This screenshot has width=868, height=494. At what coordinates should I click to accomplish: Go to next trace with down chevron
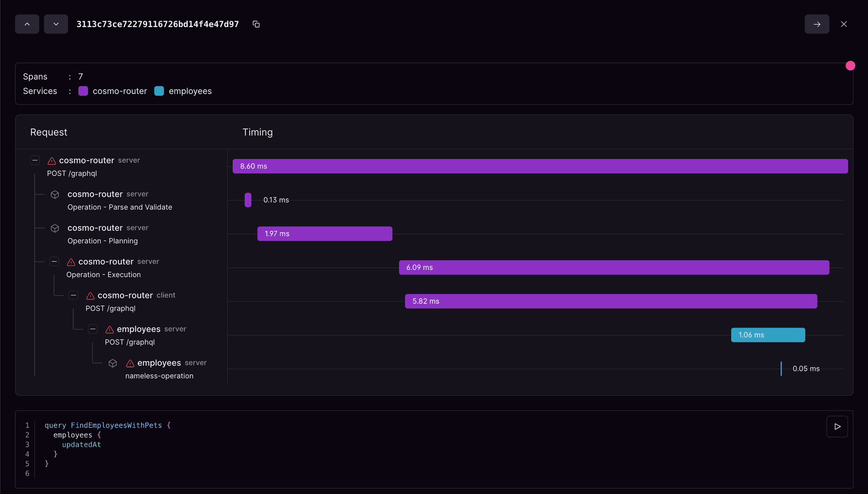[56, 24]
